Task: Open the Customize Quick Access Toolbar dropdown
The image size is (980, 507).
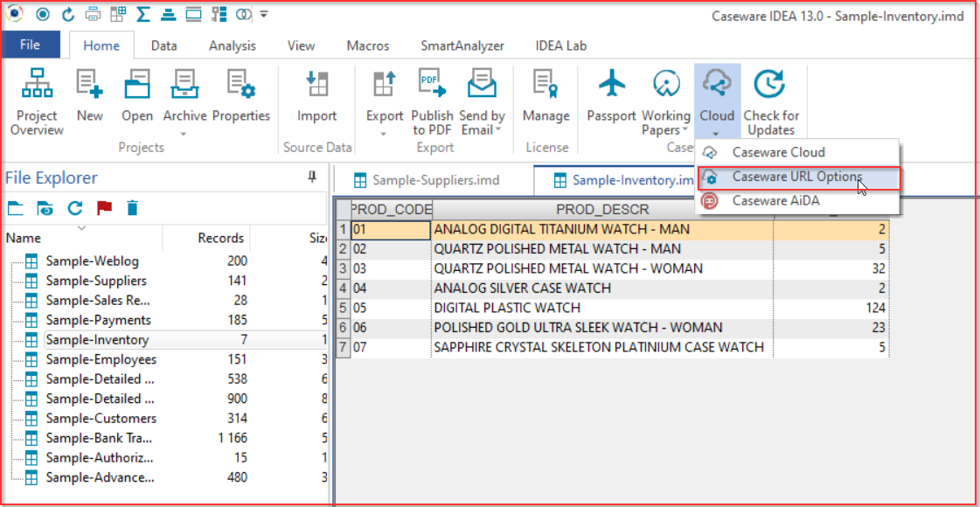Action: 263,14
